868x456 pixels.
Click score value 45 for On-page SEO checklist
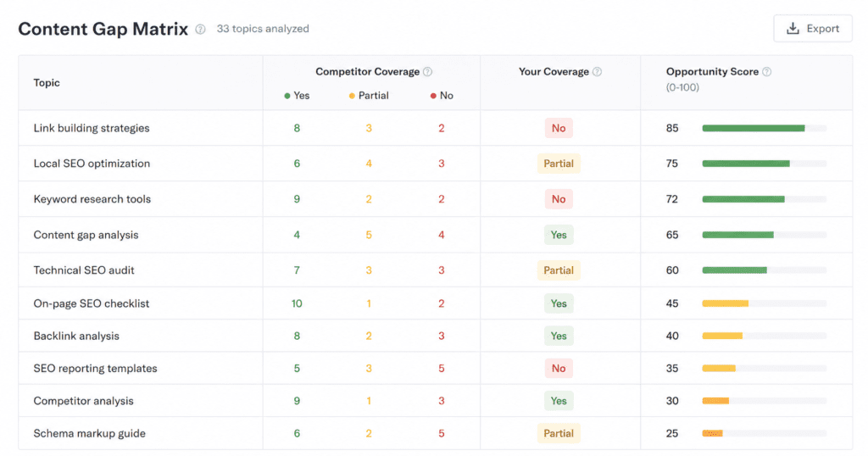672,303
